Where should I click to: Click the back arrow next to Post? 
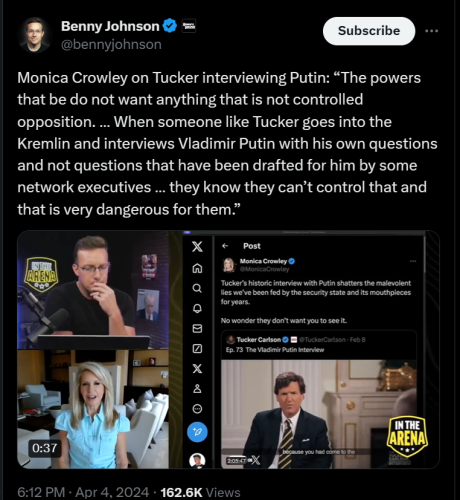coord(225,246)
